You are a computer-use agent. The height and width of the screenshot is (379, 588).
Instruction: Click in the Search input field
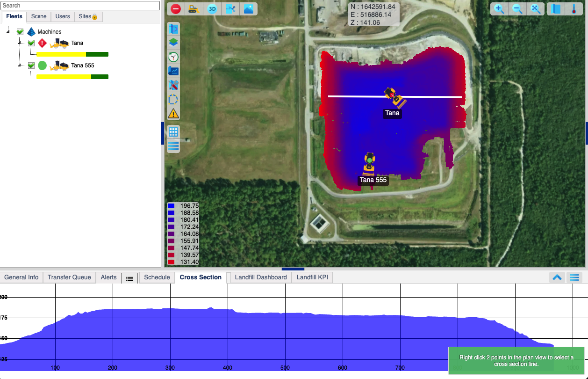coord(80,6)
